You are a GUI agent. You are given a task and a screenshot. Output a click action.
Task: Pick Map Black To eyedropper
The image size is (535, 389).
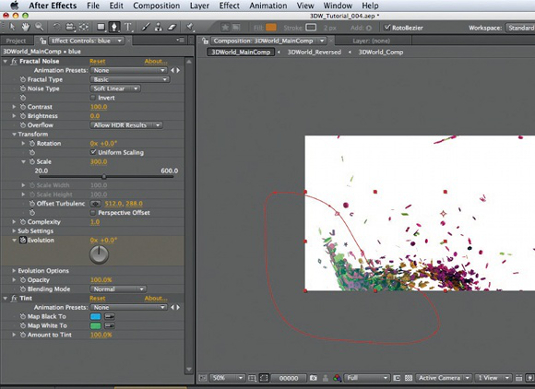pos(109,316)
